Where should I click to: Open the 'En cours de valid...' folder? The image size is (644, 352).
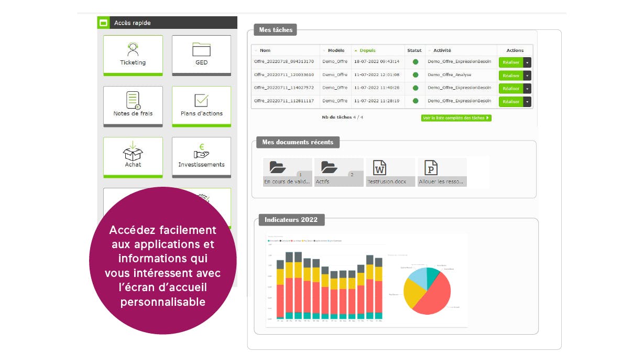tap(287, 173)
